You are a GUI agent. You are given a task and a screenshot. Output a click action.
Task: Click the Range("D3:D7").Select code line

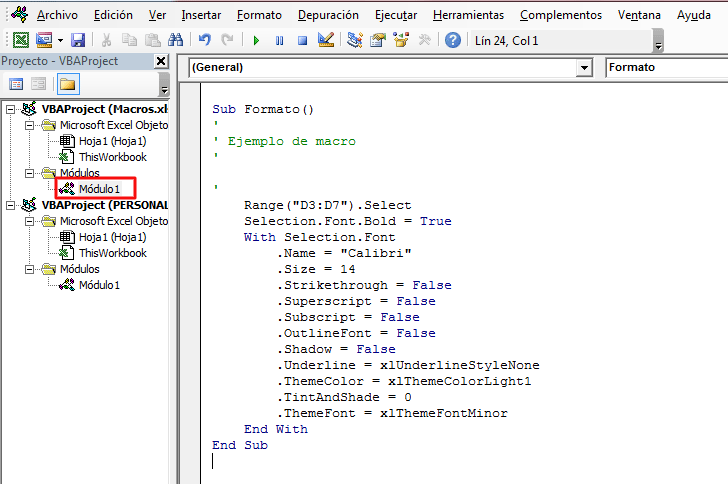[328, 205]
